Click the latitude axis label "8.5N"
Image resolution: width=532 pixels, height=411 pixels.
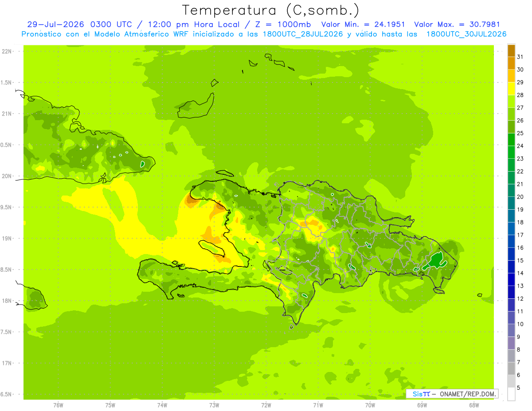click(6, 270)
